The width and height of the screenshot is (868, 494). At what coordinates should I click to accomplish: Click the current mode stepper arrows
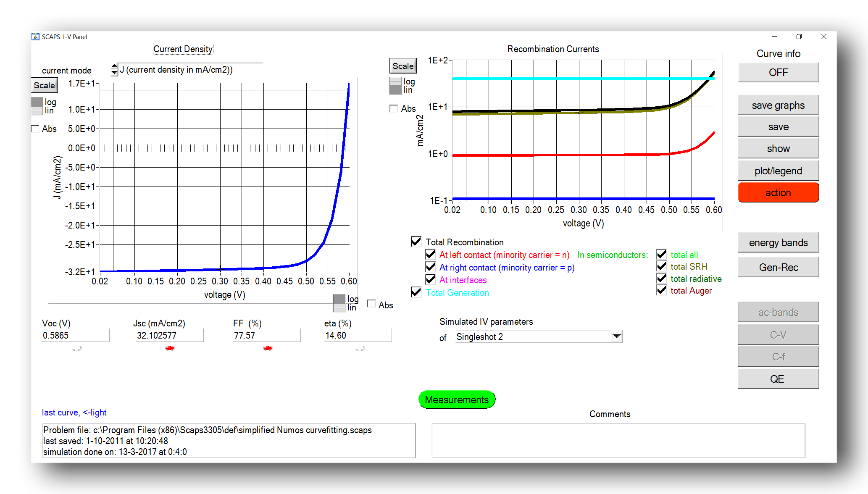coord(114,69)
